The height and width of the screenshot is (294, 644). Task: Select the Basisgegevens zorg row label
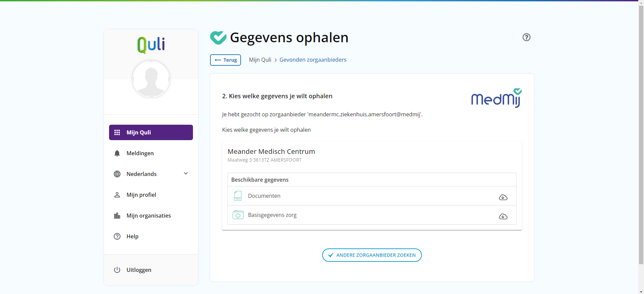pyautogui.click(x=272, y=215)
